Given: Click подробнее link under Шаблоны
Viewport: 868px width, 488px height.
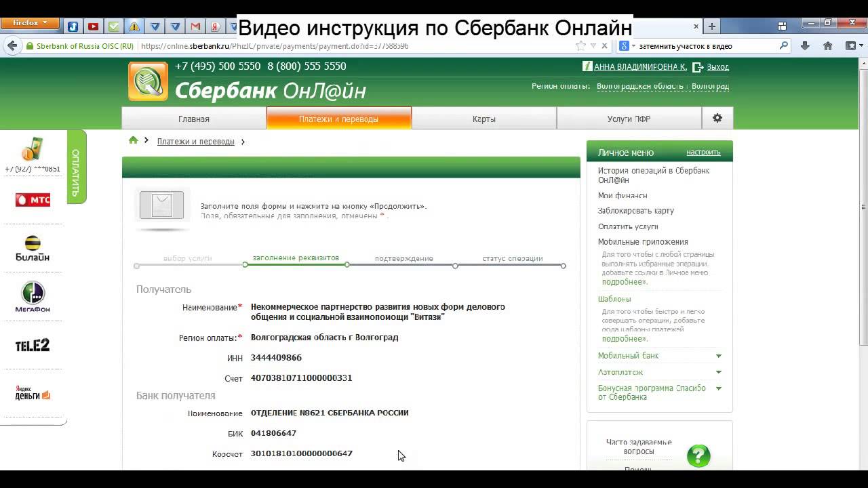Looking at the screenshot, I should (625, 339).
